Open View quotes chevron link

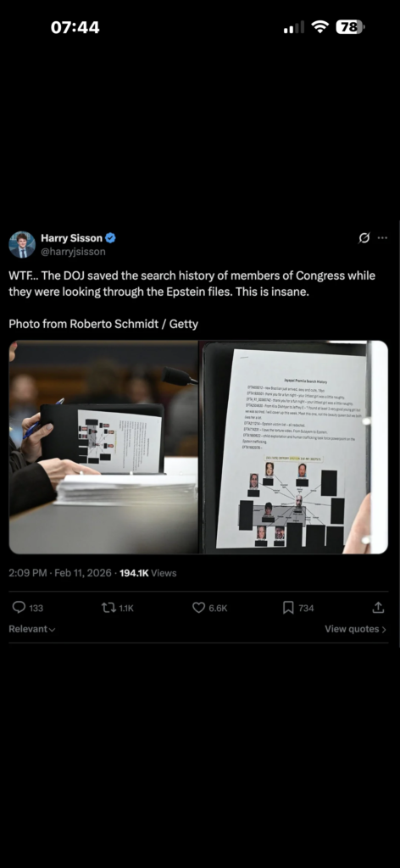[355, 629]
